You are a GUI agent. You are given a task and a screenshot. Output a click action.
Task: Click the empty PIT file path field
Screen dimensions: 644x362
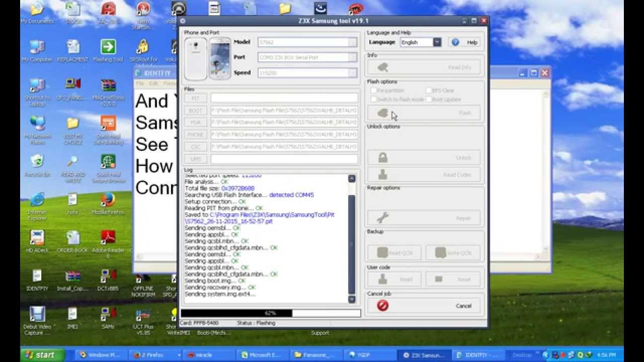click(x=284, y=98)
